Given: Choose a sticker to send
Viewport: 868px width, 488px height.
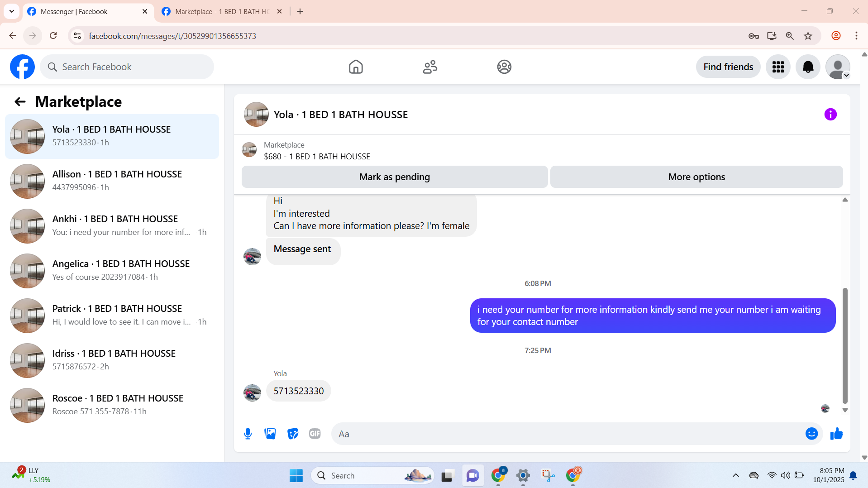Looking at the screenshot, I should [293, 434].
